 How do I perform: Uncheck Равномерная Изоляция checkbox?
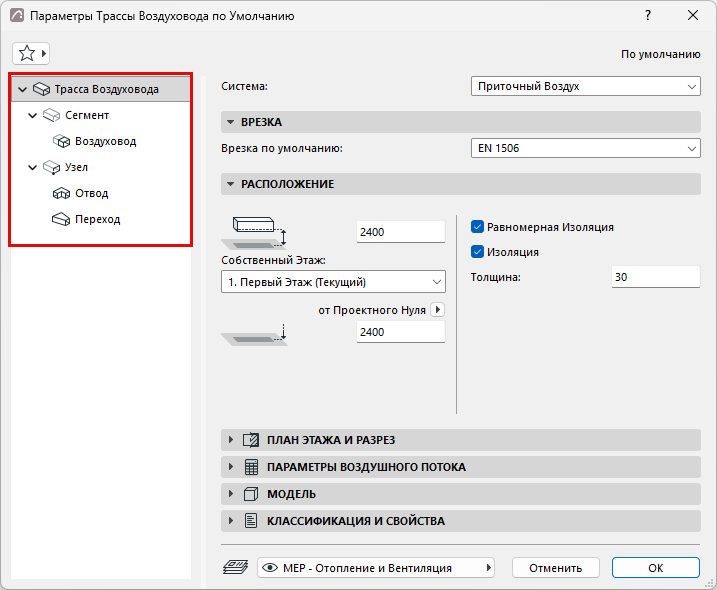pyautogui.click(x=477, y=227)
